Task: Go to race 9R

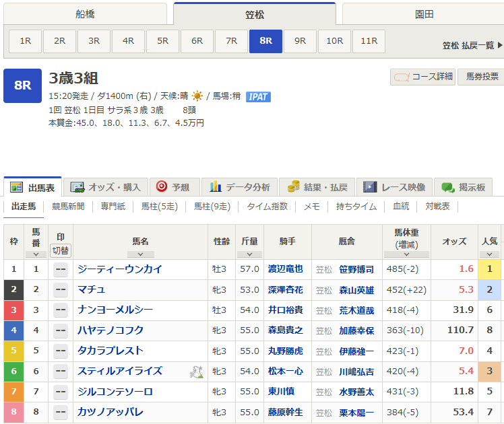Action: click(x=301, y=41)
